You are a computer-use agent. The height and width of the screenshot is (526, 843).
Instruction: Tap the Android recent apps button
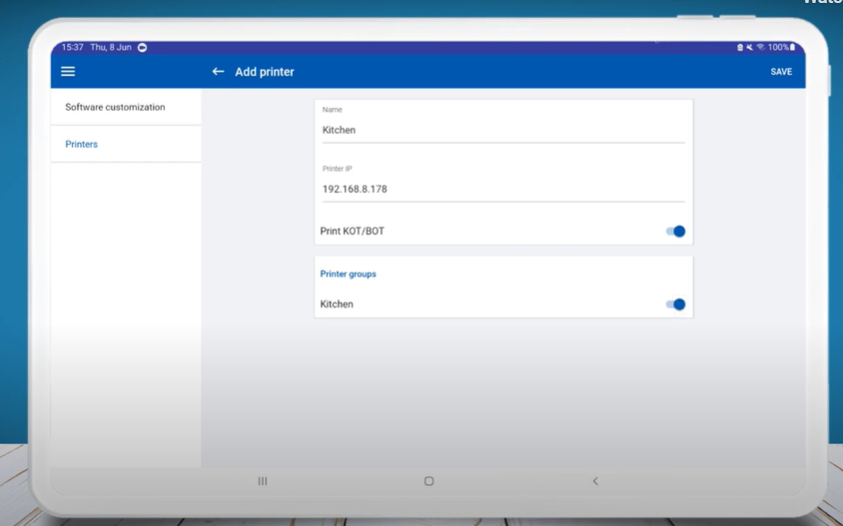[263, 481]
